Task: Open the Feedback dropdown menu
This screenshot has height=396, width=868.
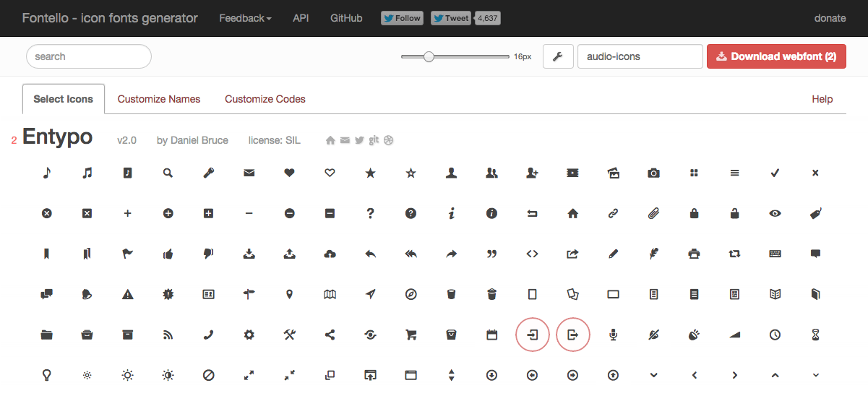Action: point(245,18)
